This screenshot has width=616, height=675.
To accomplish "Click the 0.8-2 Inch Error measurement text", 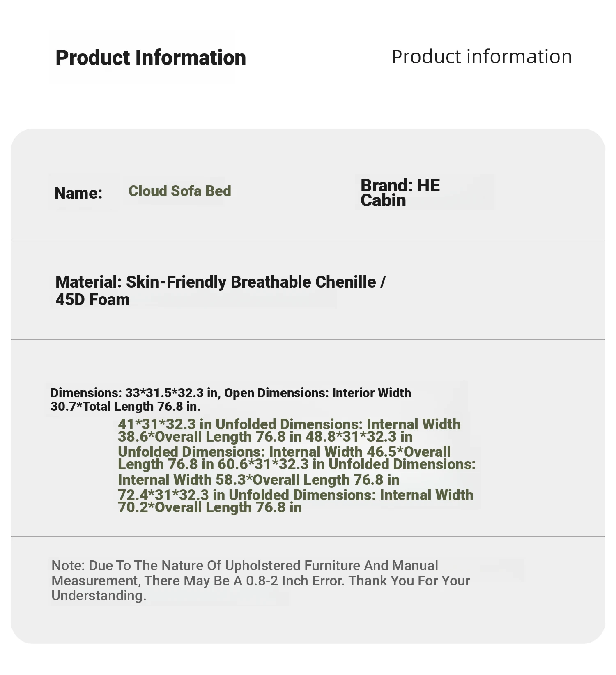I will click(294, 581).
